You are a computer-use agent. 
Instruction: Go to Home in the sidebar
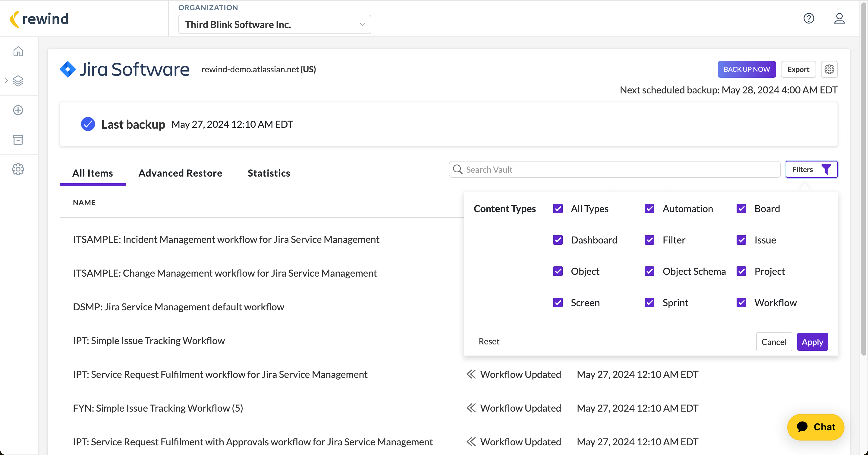[x=18, y=51]
